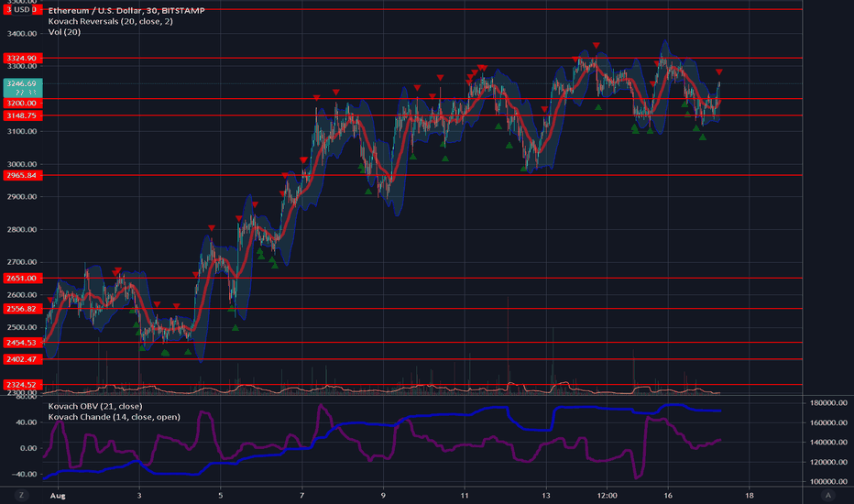
Task: Click the 11 date label on time axis
Action: coord(464,495)
